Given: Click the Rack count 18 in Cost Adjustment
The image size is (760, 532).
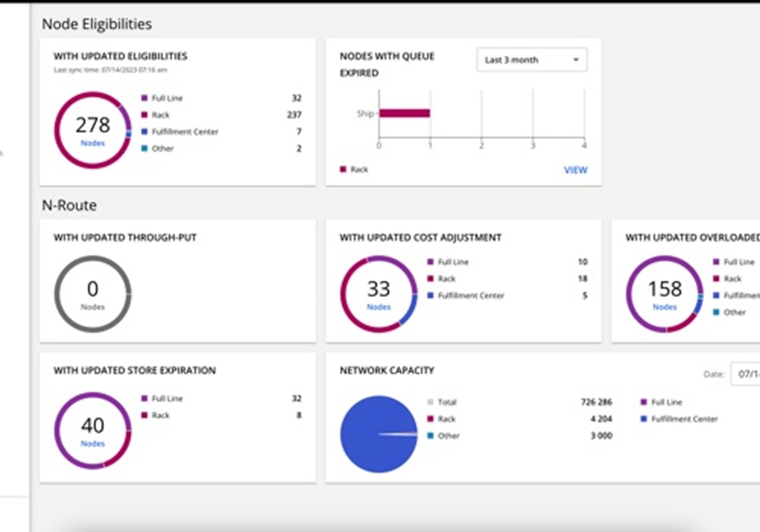Looking at the screenshot, I should [583, 279].
